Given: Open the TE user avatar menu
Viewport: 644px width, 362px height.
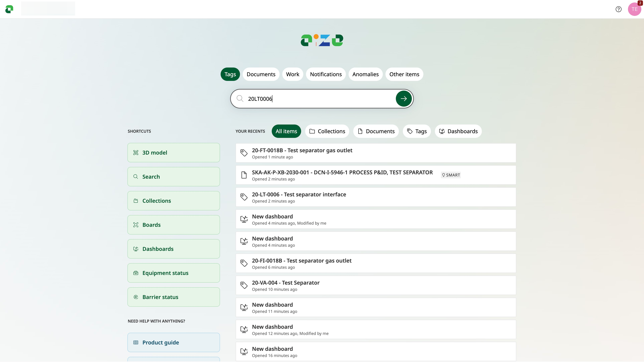Looking at the screenshot, I should point(634,9).
